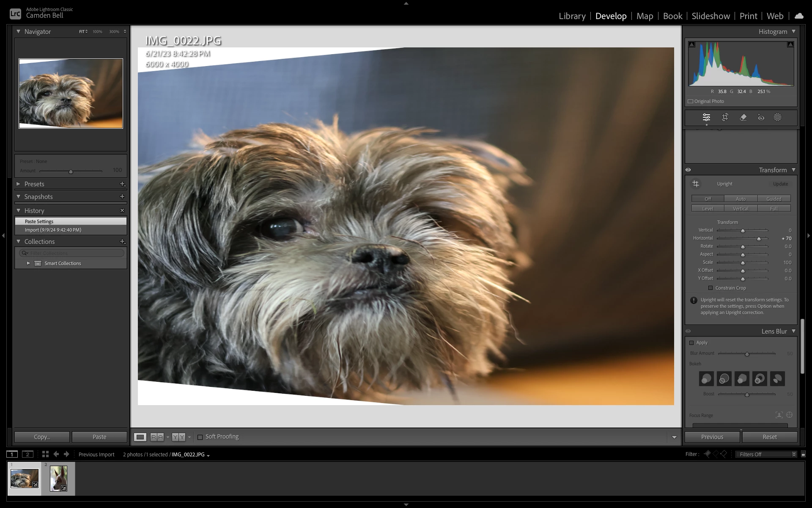This screenshot has width=812, height=508.
Task: Expand the Smart Collections tree item
Action: 28,263
